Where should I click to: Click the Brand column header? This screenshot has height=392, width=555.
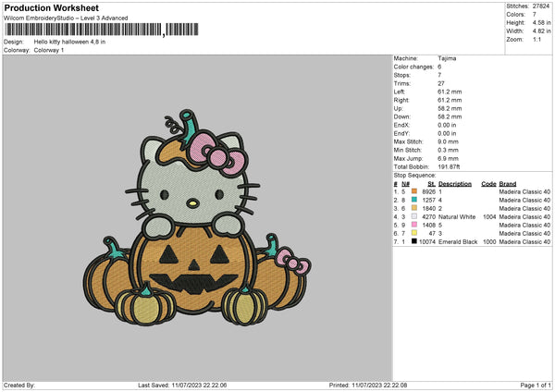pyautogui.click(x=508, y=183)
